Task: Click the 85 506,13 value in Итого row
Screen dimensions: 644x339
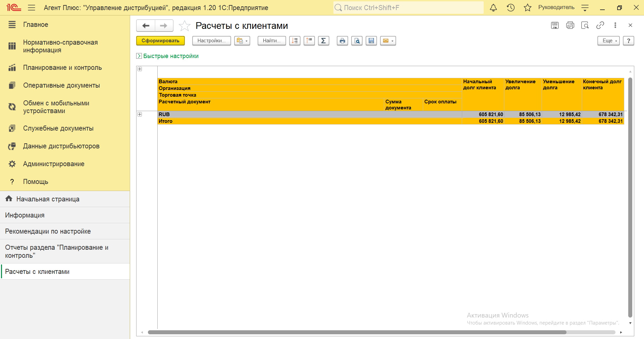Action: [530, 121]
